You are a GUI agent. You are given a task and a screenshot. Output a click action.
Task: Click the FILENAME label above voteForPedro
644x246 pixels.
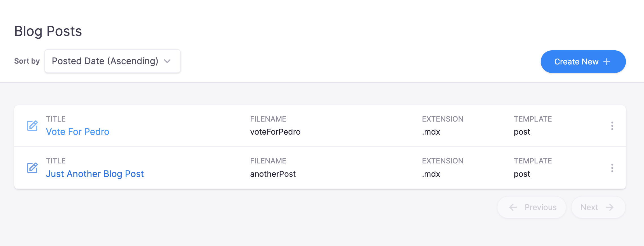(x=268, y=119)
